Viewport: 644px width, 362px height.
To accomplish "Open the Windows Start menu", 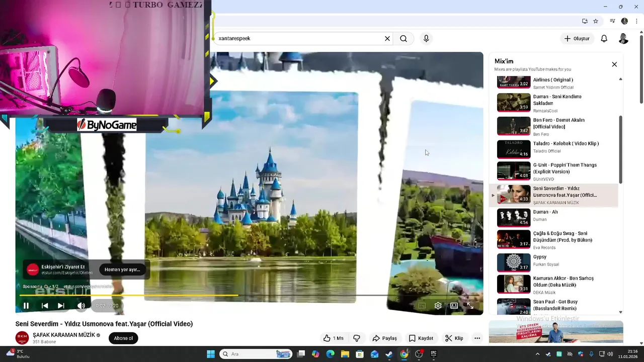I will click(x=211, y=354).
